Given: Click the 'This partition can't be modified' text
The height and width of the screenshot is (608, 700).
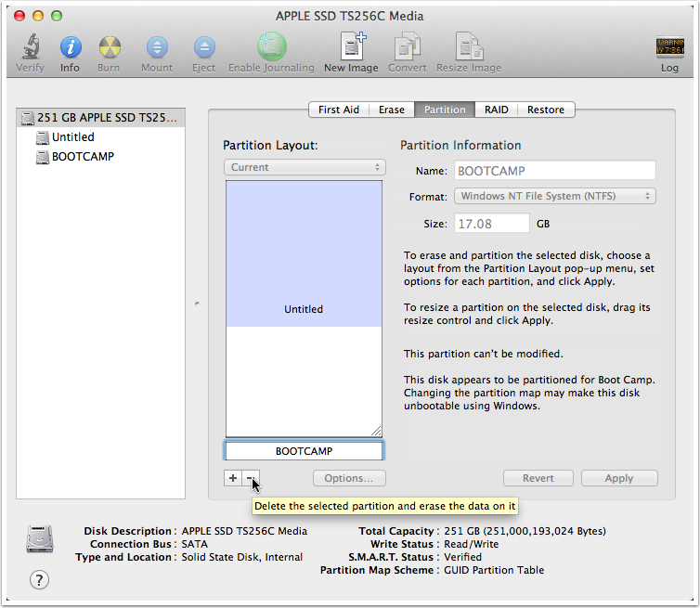Looking at the screenshot, I should (484, 354).
